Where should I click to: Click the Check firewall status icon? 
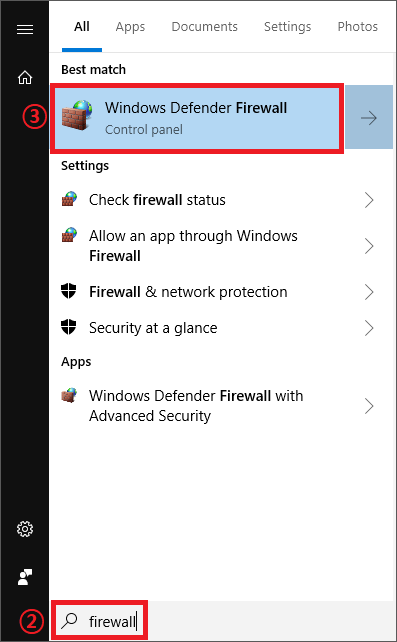coord(69,199)
